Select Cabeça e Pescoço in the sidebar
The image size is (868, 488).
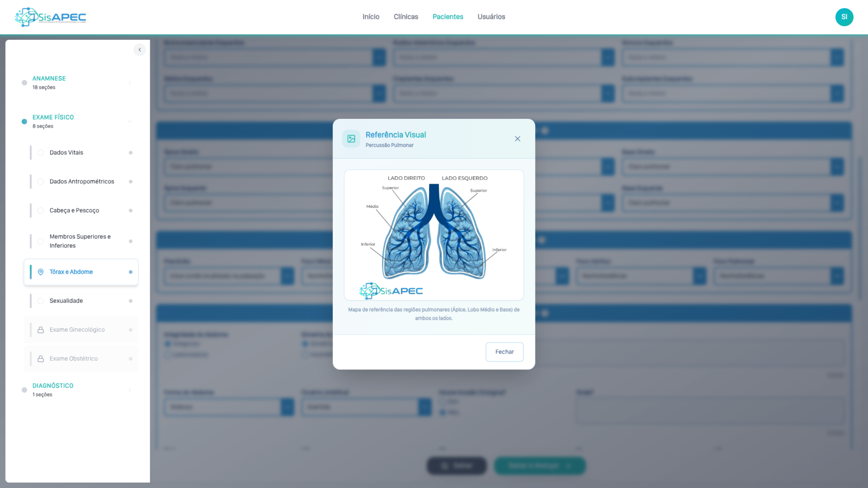[81, 210]
